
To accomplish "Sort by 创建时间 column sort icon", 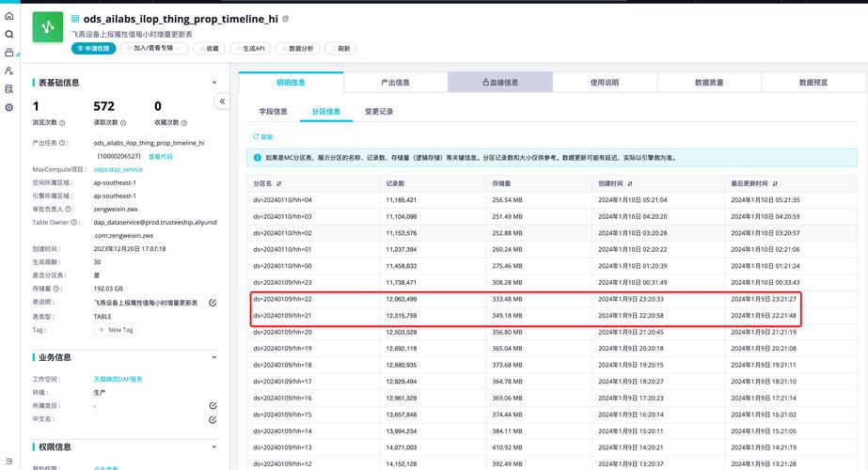I will click(630, 184).
